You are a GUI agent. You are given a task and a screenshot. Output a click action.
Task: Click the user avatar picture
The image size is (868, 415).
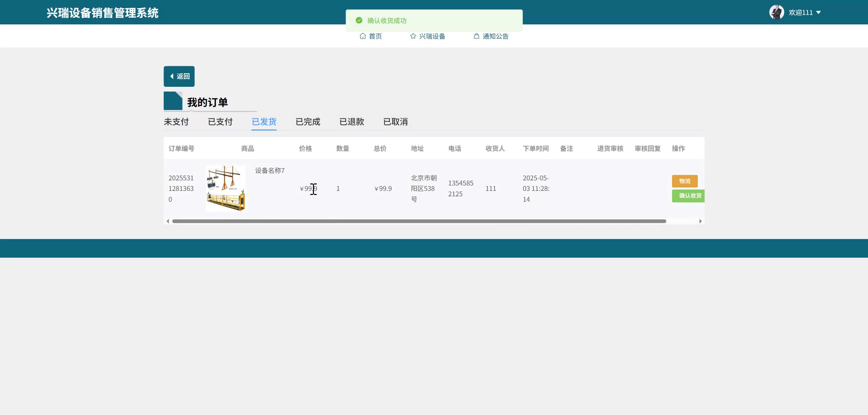click(776, 12)
